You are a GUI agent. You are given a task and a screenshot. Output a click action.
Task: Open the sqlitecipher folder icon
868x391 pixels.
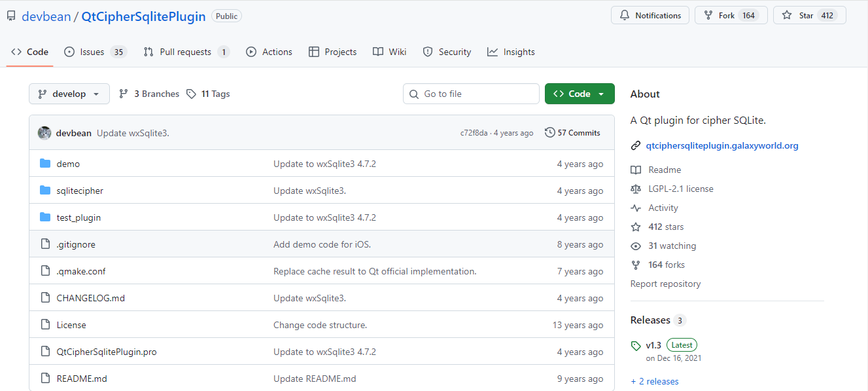coord(45,191)
